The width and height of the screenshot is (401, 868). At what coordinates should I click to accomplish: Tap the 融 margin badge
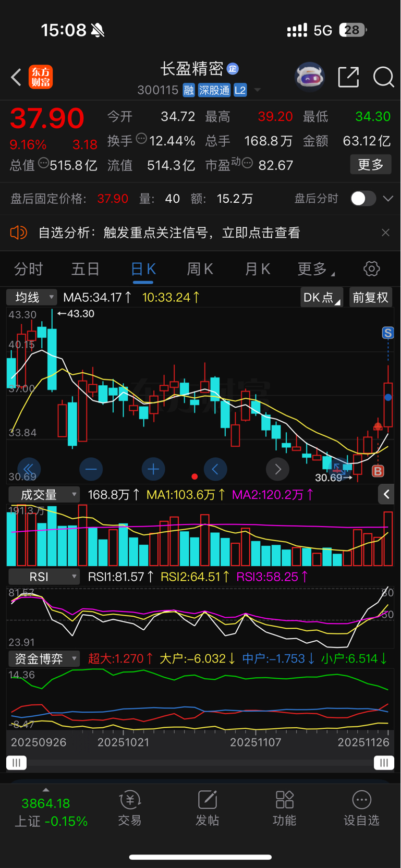click(x=189, y=90)
